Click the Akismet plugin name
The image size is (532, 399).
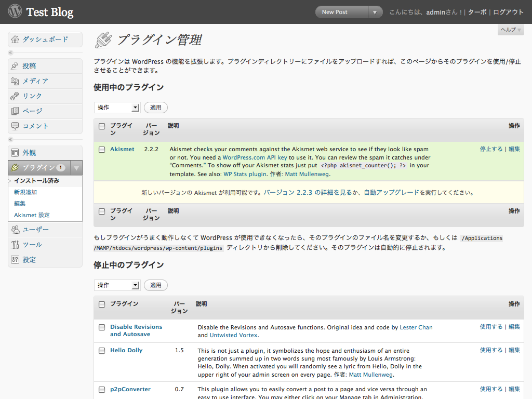coord(122,149)
